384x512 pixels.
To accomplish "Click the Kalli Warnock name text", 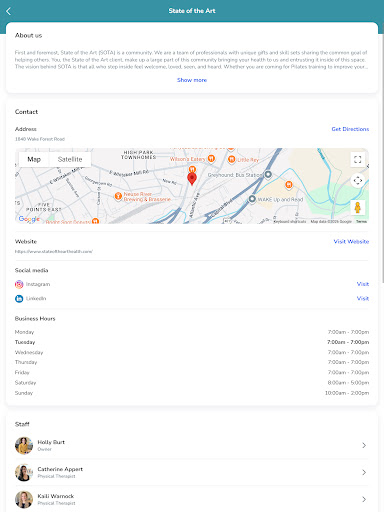I will 56,496.
